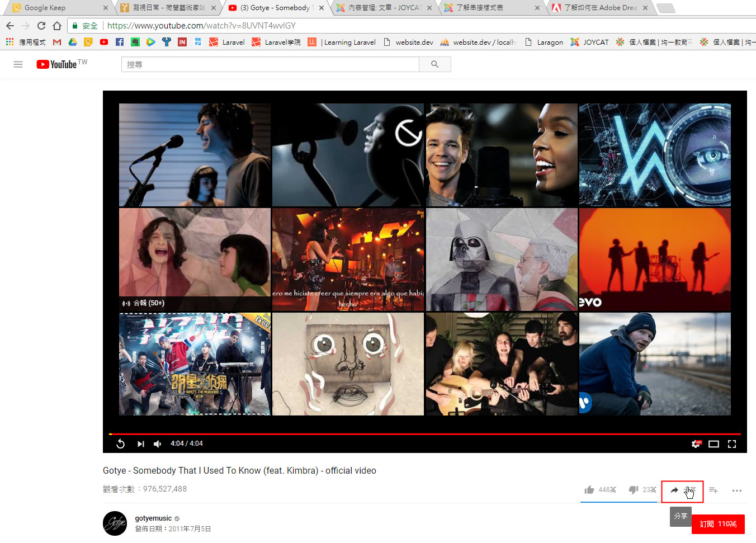This screenshot has height=543, width=756.
Task: Play the Alan Walker logo thumbnail
Action: (655, 155)
